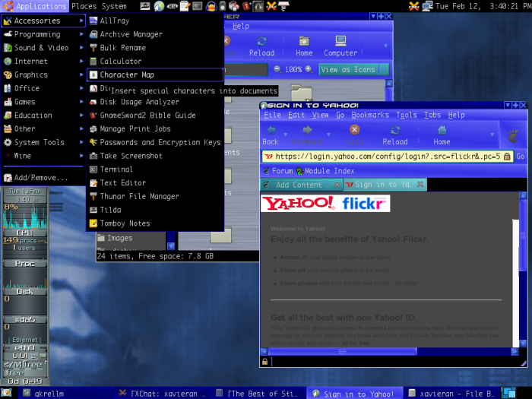Click the padlock icon in address bar
Screen dimensions: 532x399
click(507, 157)
